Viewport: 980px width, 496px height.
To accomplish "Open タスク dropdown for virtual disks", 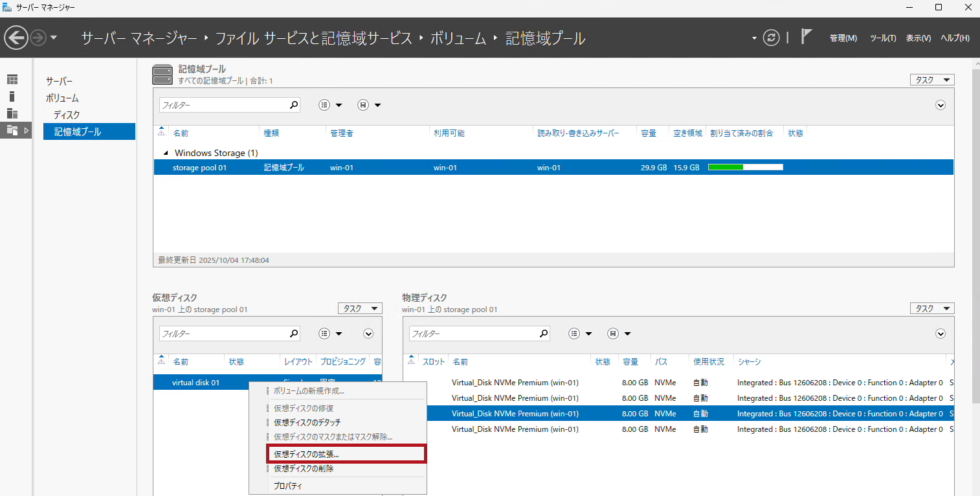I will tap(360, 309).
